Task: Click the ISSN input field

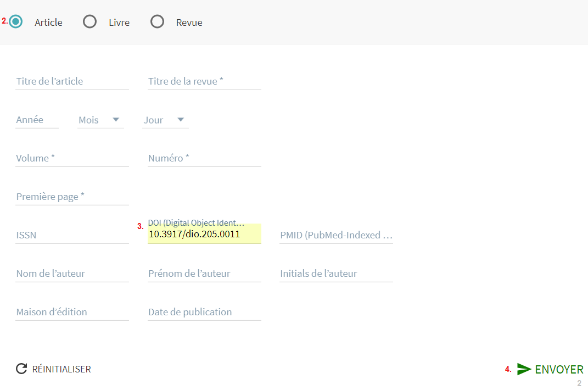Action: (x=72, y=235)
